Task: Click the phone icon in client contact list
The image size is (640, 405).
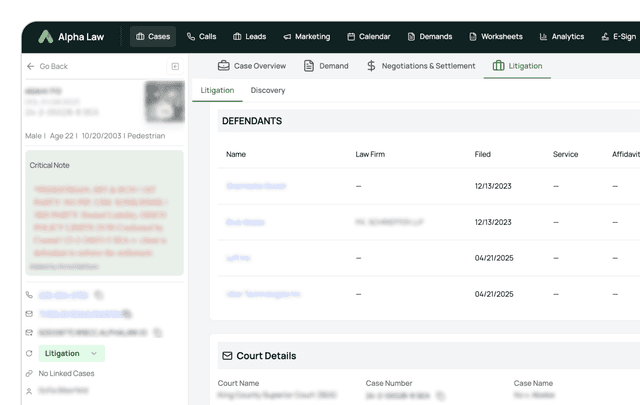Action: point(29,295)
